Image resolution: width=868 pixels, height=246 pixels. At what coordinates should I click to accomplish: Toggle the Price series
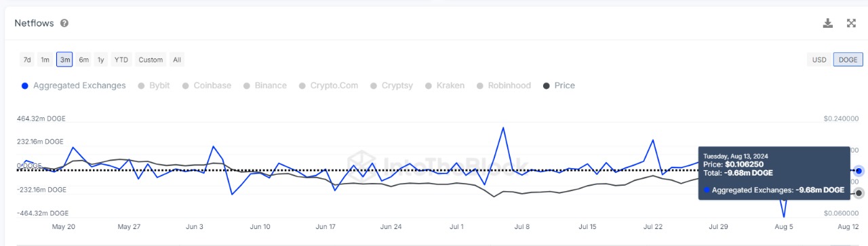559,85
